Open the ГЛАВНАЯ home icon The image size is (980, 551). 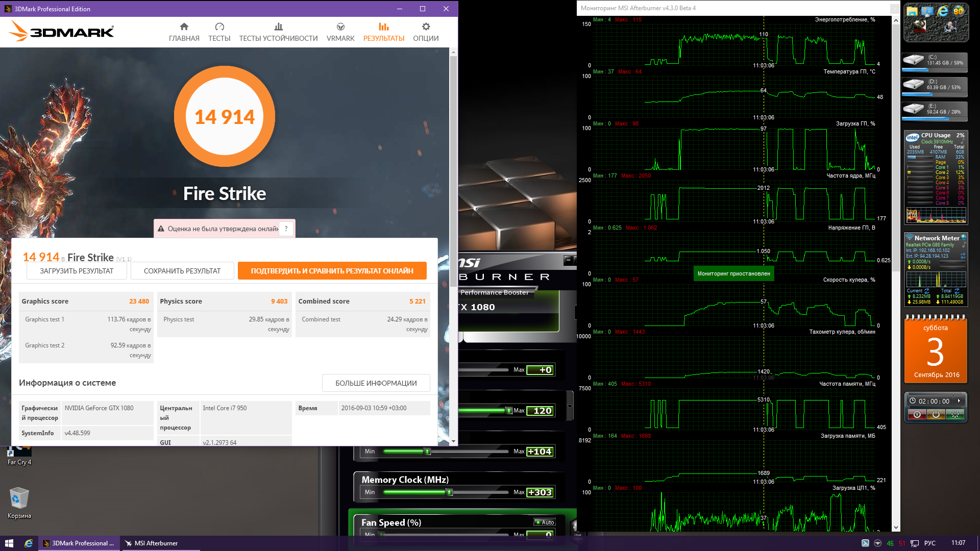pyautogui.click(x=184, y=27)
